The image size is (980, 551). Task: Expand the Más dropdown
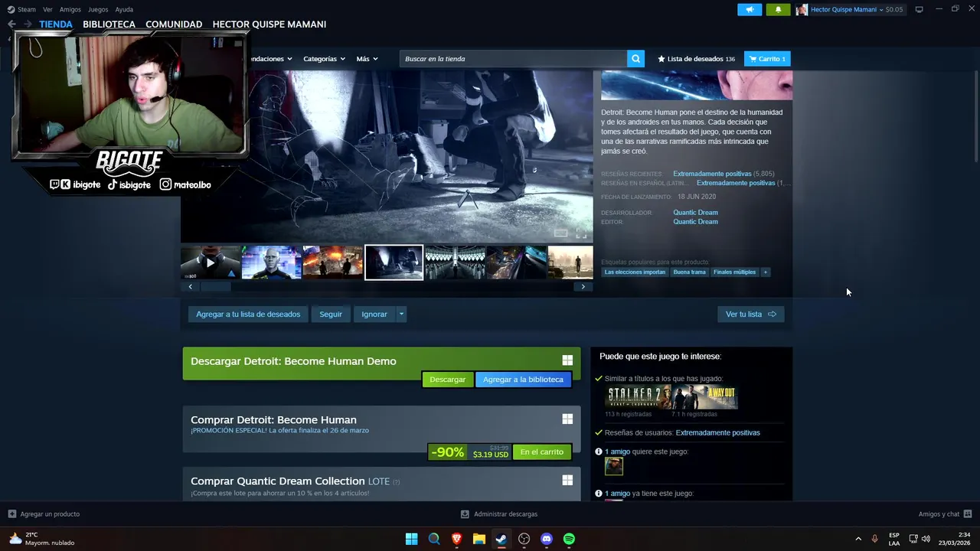[x=367, y=59]
